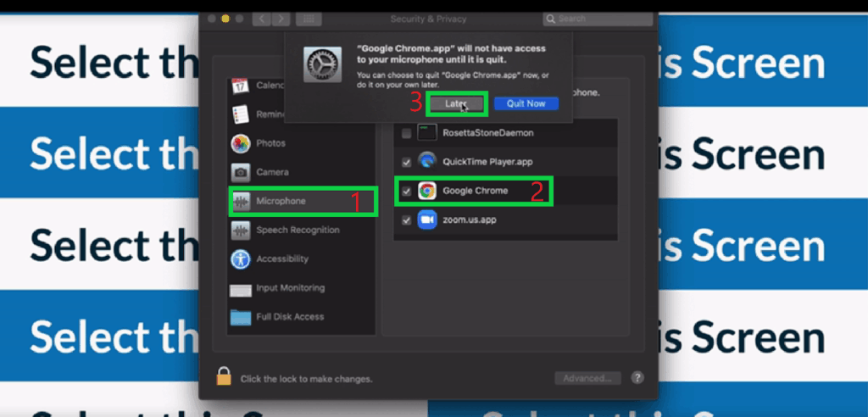The width and height of the screenshot is (868, 417).
Task: Select Microphone in the sidebar
Action: 280,202
